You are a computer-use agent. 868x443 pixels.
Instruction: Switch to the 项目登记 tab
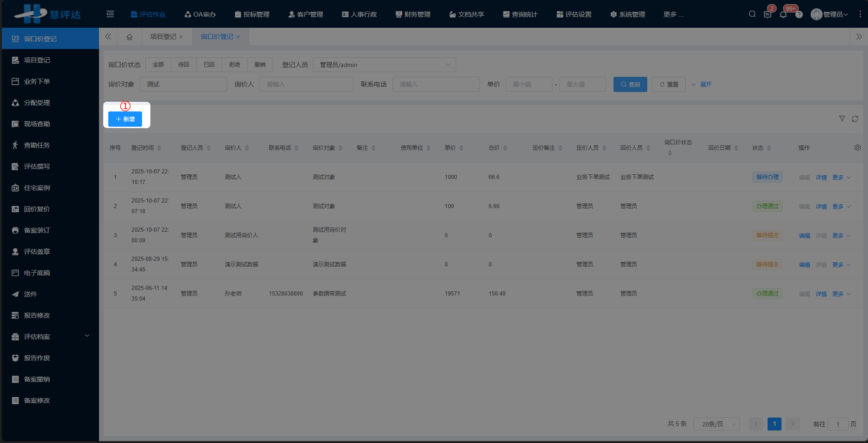[164, 37]
